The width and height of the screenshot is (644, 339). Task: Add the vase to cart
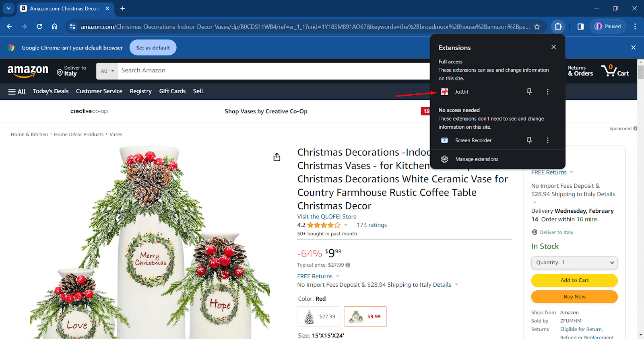574,280
